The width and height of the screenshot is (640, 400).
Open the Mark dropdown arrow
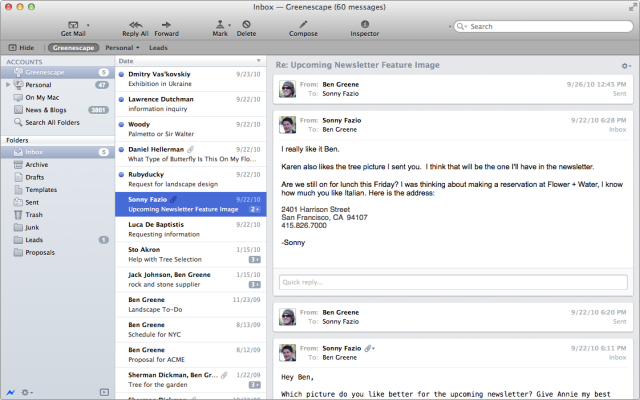pos(229,25)
